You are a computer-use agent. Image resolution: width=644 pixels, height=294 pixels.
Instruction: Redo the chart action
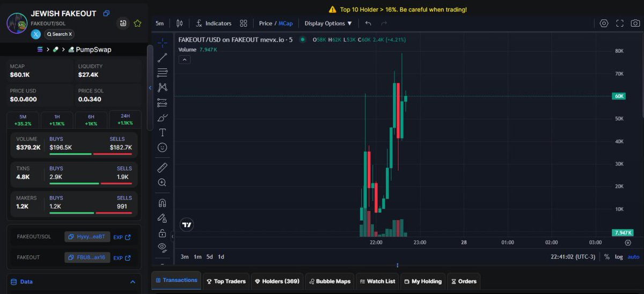pyautogui.click(x=384, y=24)
